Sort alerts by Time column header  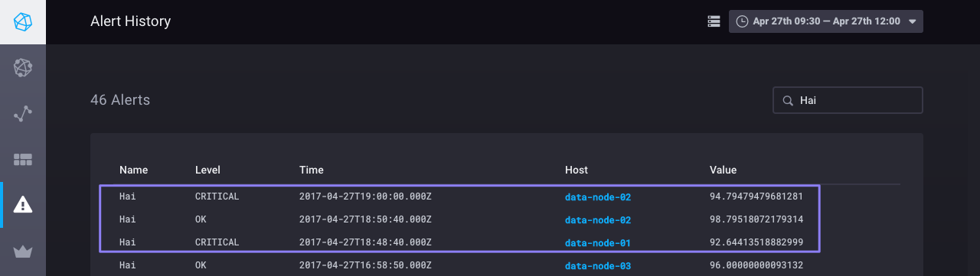pos(311,170)
